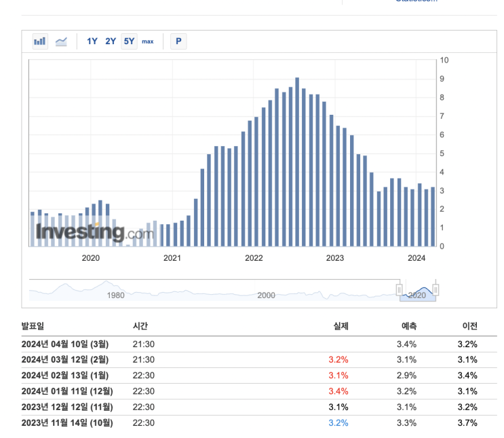Image resolution: width=504 pixels, height=438 pixels.
Task: Click time 21:30 in 04월 10일 row
Action: (x=144, y=344)
